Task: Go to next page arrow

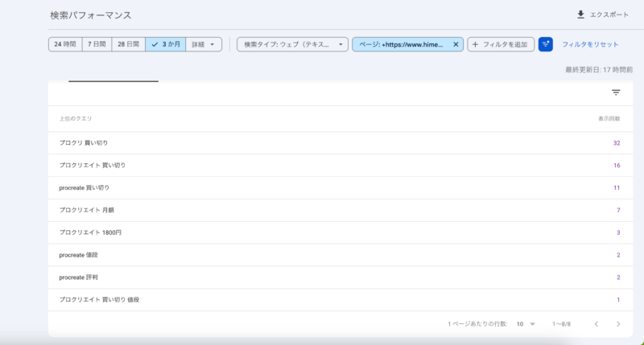Action: click(x=618, y=324)
